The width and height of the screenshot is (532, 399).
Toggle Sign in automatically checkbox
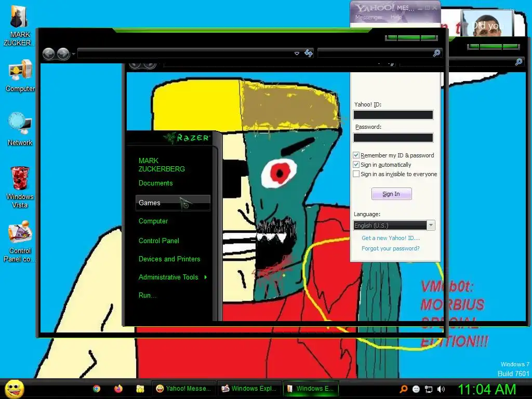pos(356,165)
